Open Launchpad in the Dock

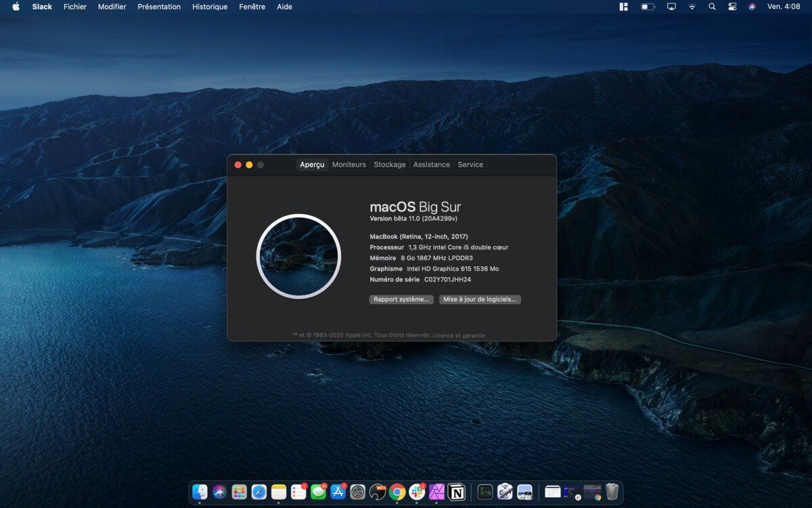click(239, 492)
